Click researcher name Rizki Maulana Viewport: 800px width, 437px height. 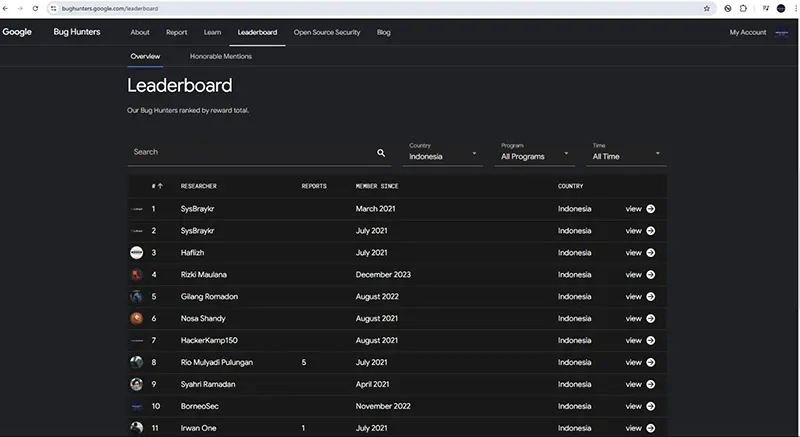pyautogui.click(x=204, y=274)
